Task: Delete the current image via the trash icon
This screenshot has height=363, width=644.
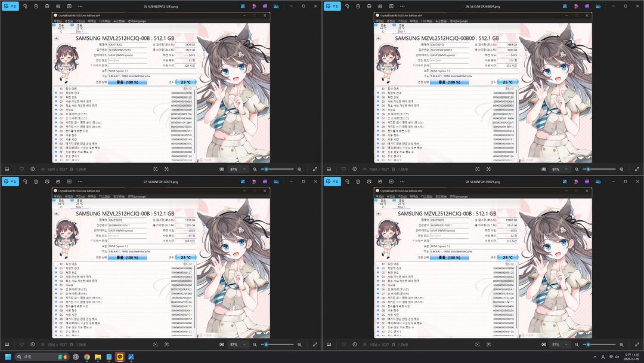Action: tap(36, 6)
